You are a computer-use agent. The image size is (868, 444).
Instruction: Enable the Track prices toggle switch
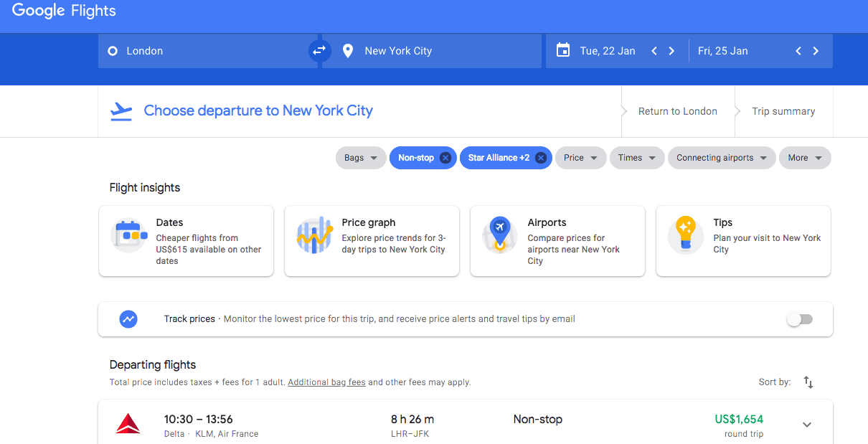coord(799,319)
